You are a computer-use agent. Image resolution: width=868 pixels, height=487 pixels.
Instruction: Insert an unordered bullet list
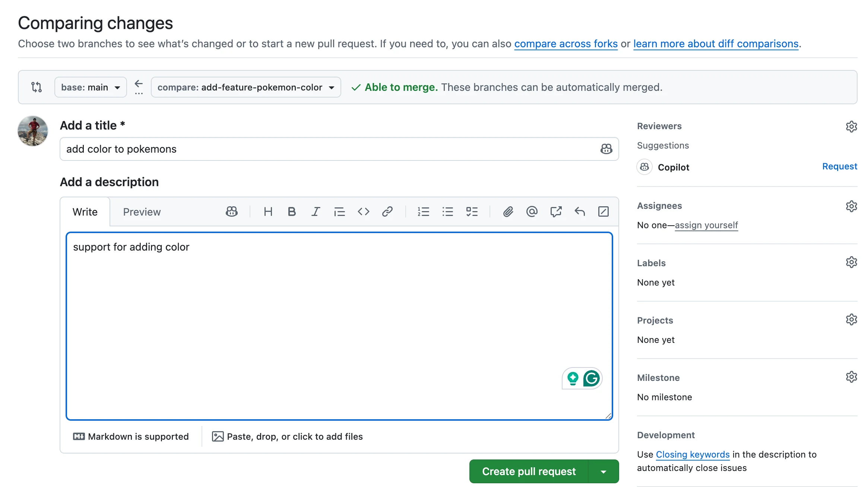tap(447, 211)
